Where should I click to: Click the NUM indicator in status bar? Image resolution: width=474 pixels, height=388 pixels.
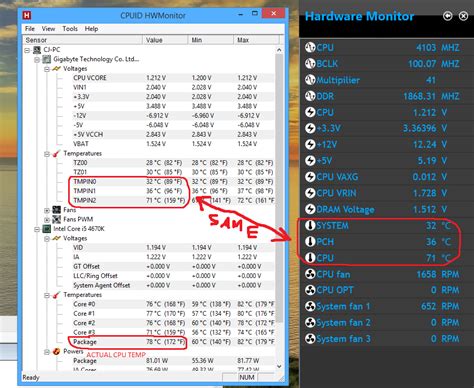pos(247,377)
